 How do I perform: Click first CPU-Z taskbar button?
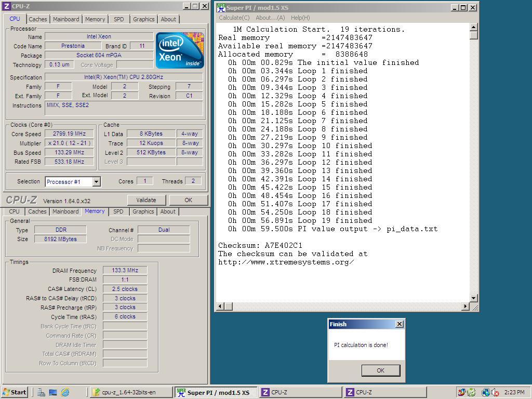pyautogui.click(x=301, y=392)
